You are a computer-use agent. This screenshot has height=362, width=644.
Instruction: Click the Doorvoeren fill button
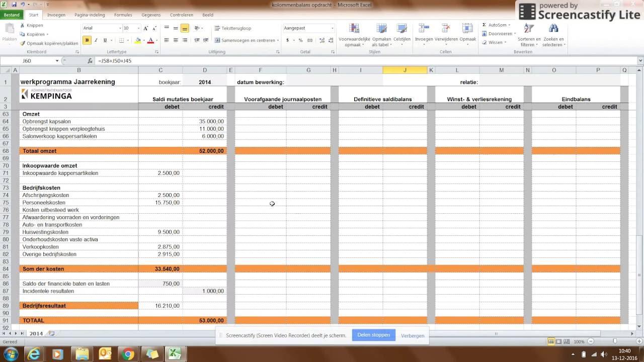(x=499, y=34)
